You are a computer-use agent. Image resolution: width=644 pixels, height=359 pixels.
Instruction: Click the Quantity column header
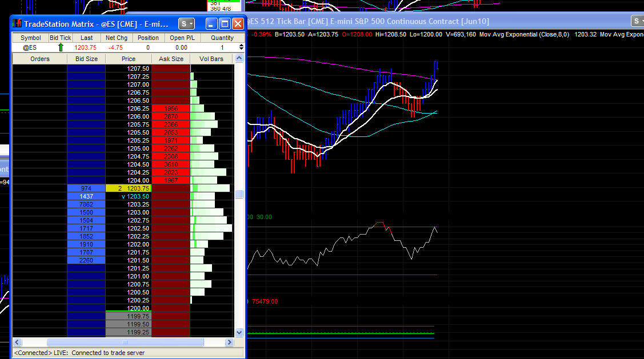tap(222, 38)
